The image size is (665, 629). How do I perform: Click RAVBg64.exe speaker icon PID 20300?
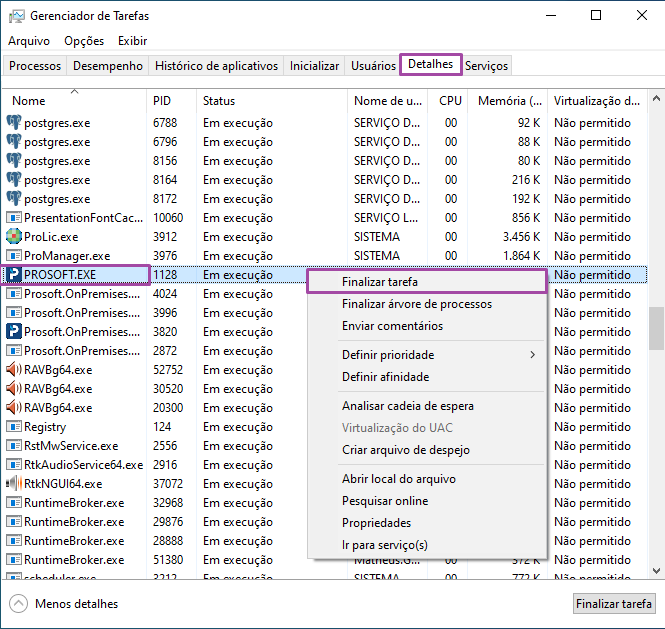tap(14, 408)
